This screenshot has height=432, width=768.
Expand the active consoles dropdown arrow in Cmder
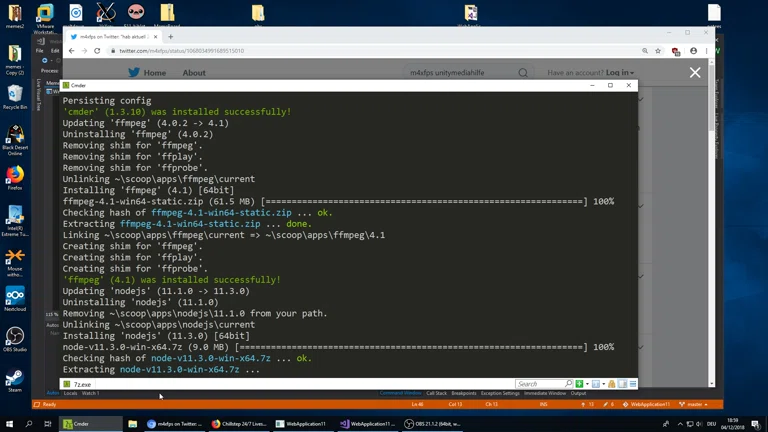[603, 384]
